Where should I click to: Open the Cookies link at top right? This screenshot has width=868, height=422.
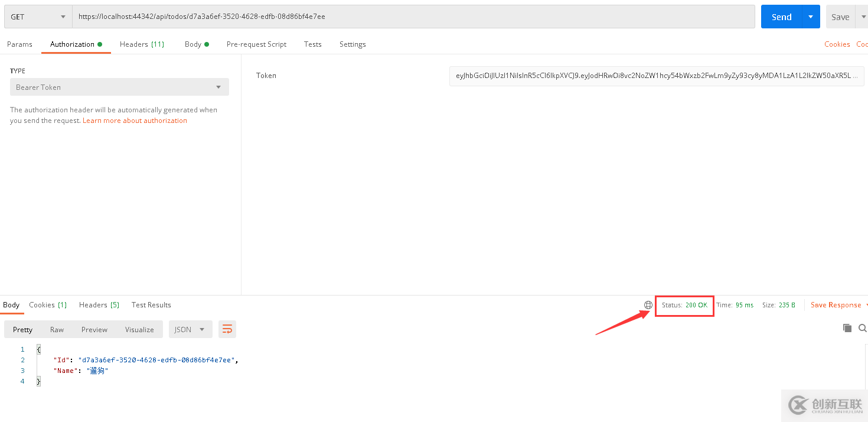tap(837, 44)
